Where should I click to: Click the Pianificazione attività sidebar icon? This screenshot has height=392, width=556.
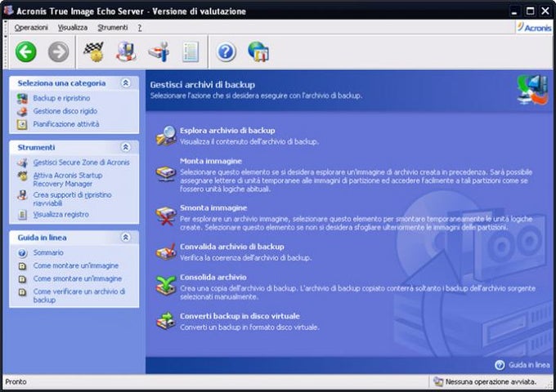[x=22, y=124]
